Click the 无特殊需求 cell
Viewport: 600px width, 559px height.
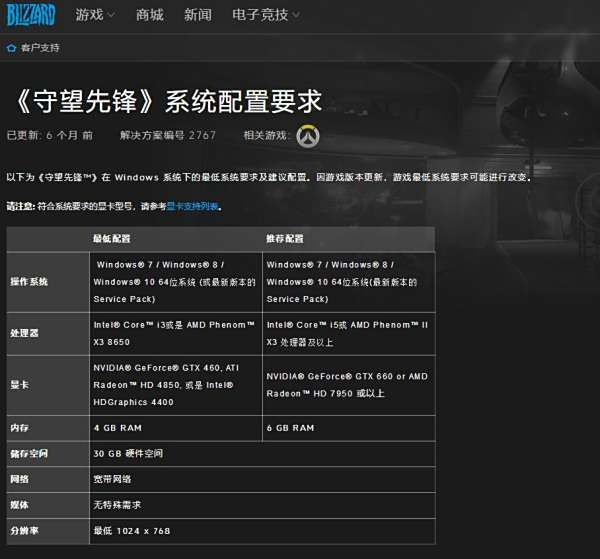pyautogui.click(x=262, y=505)
